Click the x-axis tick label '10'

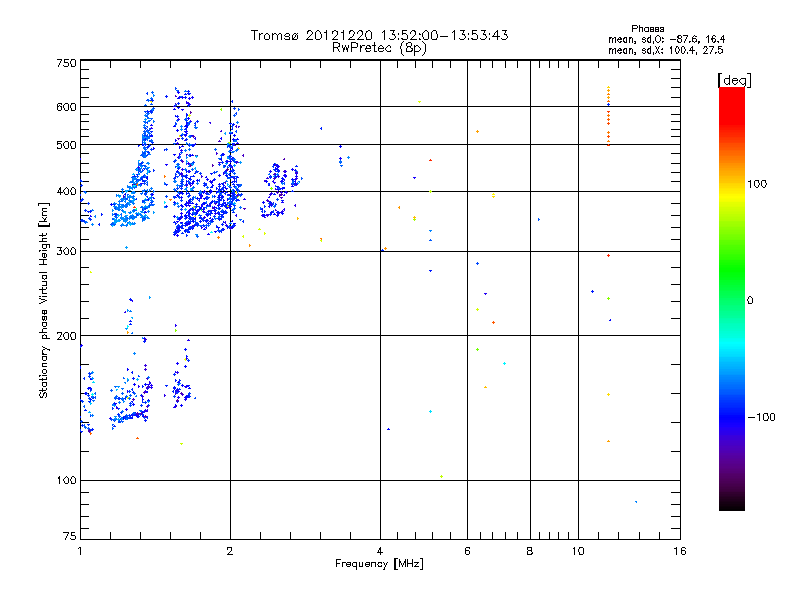[x=578, y=551]
